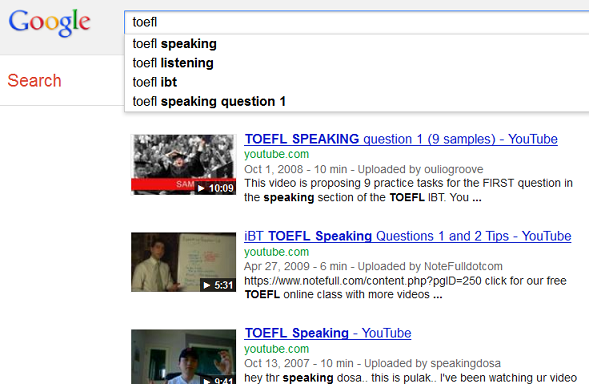Click youtube.com under second result
Screen dimensions: 589x384
point(276,252)
